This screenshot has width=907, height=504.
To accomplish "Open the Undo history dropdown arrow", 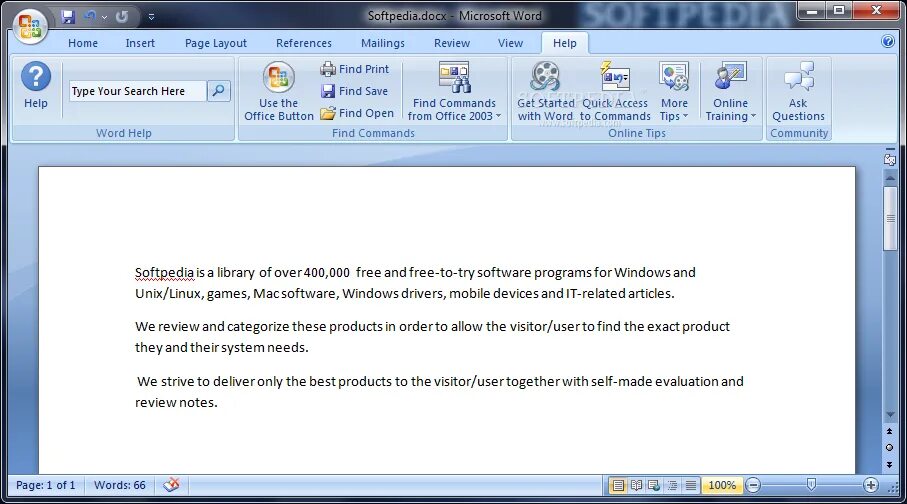I will [x=104, y=17].
